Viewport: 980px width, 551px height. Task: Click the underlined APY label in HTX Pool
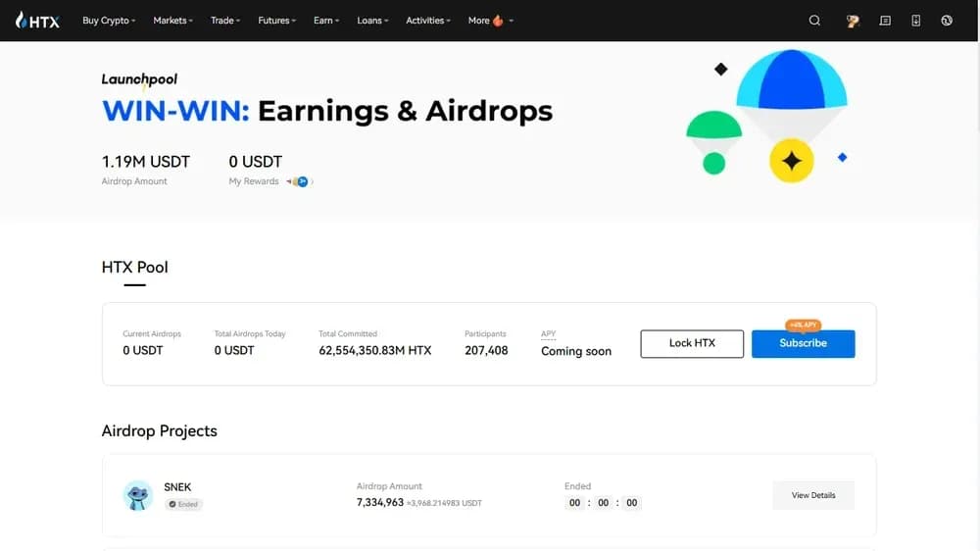pos(549,333)
